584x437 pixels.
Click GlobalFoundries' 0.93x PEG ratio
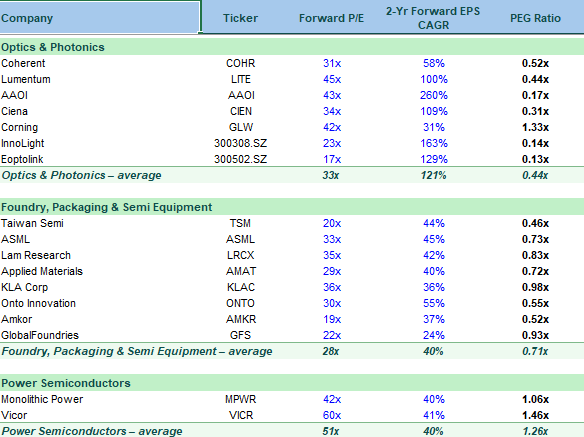[x=535, y=335]
